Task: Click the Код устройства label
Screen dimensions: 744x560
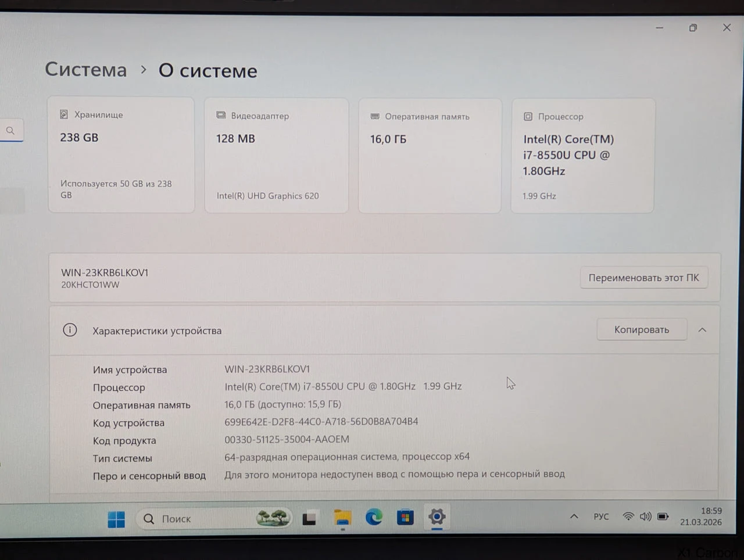Action: pyautogui.click(x=128, y=423)
